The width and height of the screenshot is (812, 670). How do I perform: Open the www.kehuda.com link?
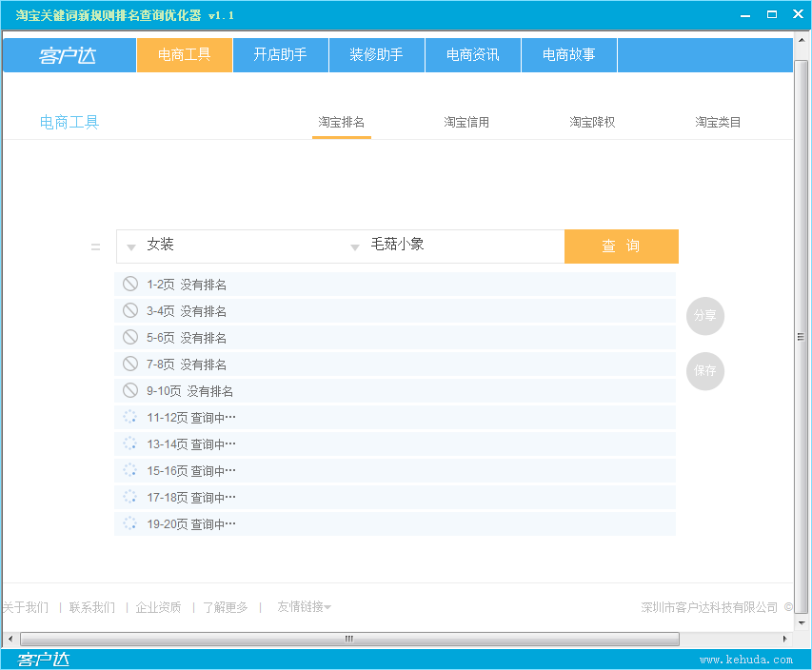point(746,660)
